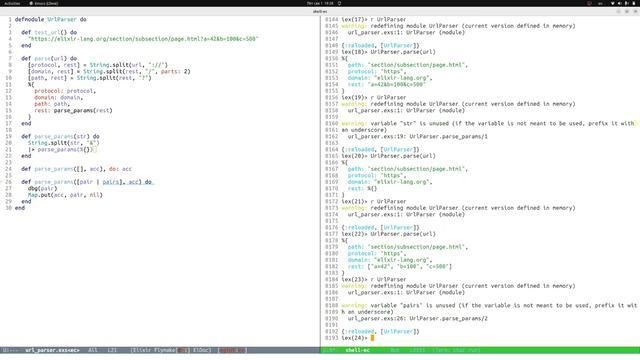Image resolution: width=640 pixels, height=360 pixels.
Task: Click 'iex(22)> UrlParser.parse(url)' in shell
Action: (x=388, y=234)
